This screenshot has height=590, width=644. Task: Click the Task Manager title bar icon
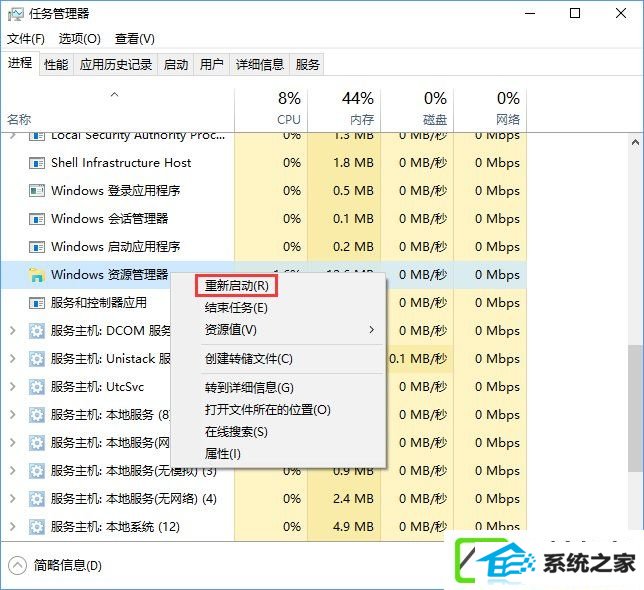tap(16, 14)
